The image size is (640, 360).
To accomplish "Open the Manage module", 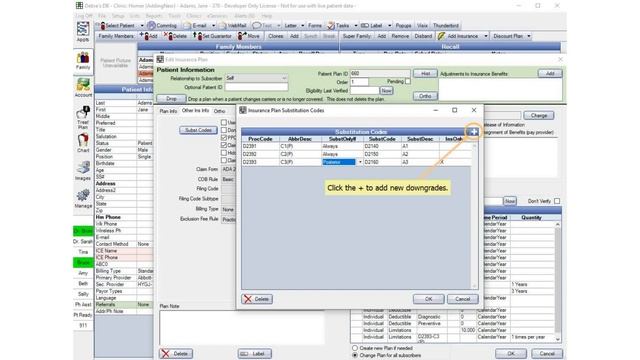I will pos(83,198).
